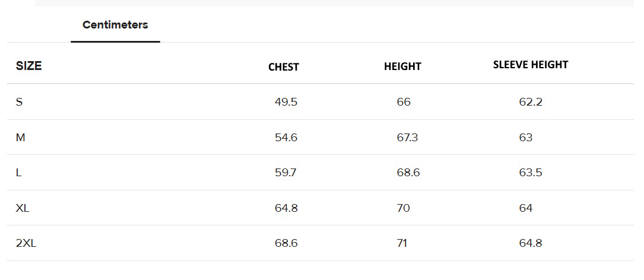Screen dimensions: 644x280
Task: Select the M size row label
Action: pos(21,138)
